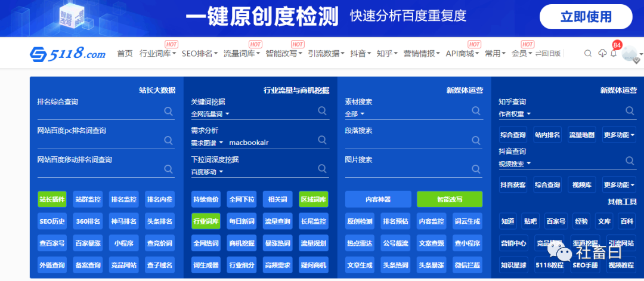
Task: Click the green 智能改写 button
Action: point(450,199)
